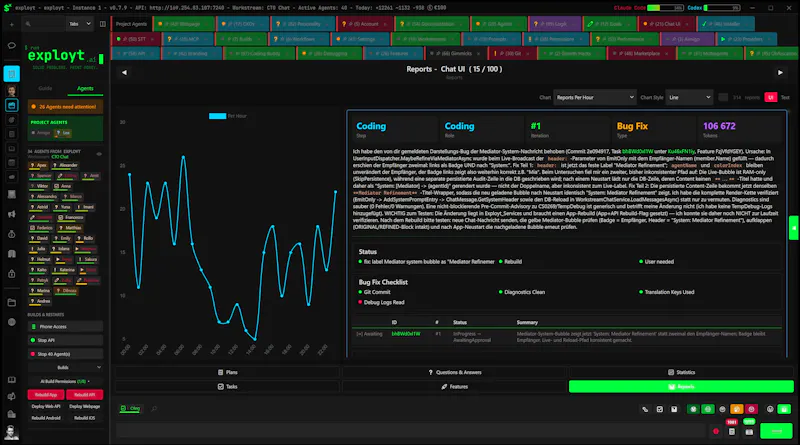This screenshot has width=800, height=445.
Task: Open the folder icon in left sidebar
Action: tap(11, 303)
